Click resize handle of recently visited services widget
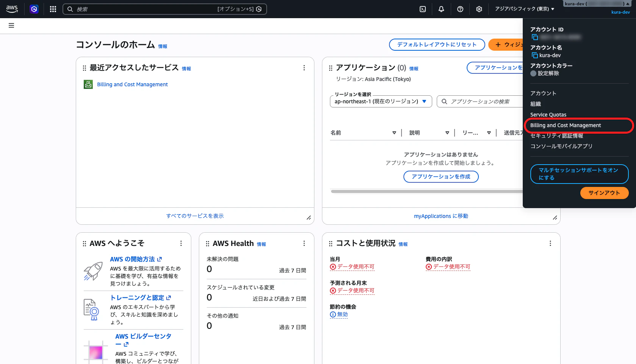The height and width of the screenshot is (364, 636). [x=309, y=218]
